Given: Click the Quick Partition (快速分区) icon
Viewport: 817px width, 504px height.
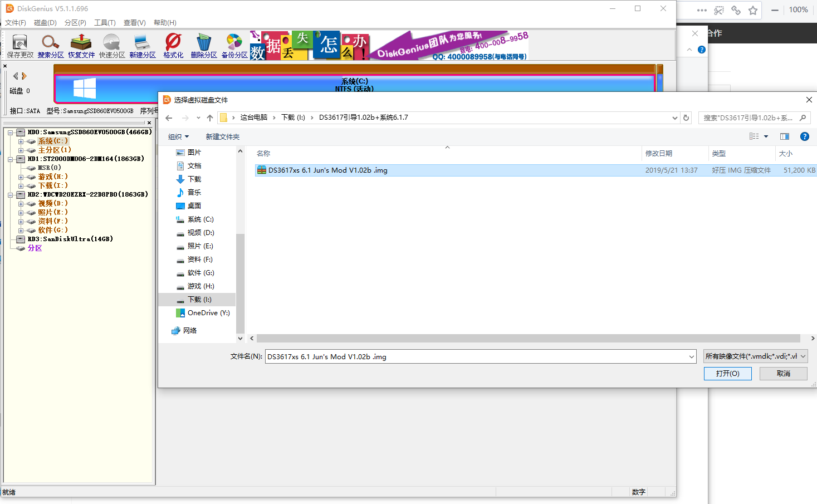Looking at the screenshot, I should [x=112, y=45].
